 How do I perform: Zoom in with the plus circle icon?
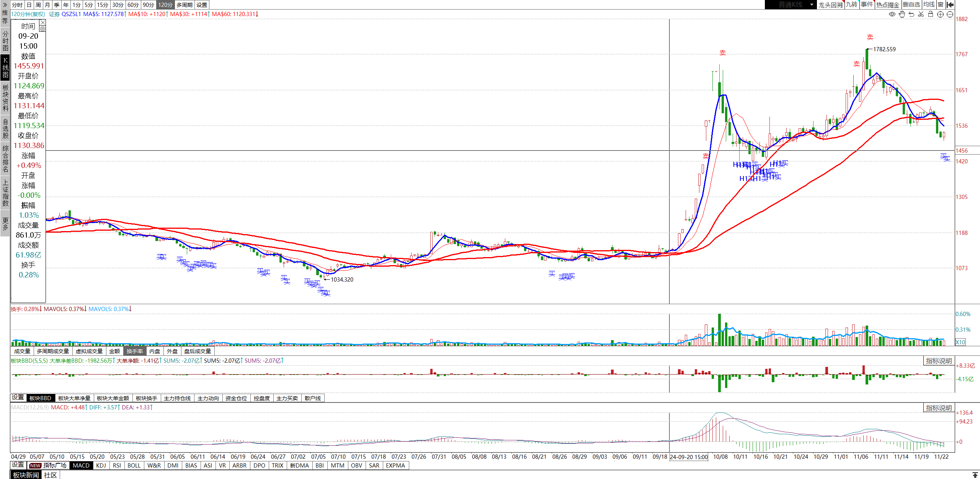tap(940, 14)
